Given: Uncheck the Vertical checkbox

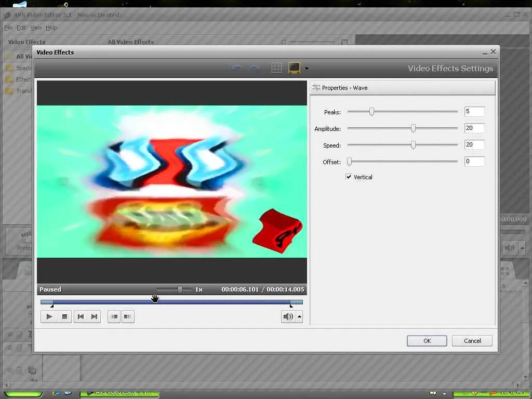Looking at the screenshot, I should click(x=349, y=177).
